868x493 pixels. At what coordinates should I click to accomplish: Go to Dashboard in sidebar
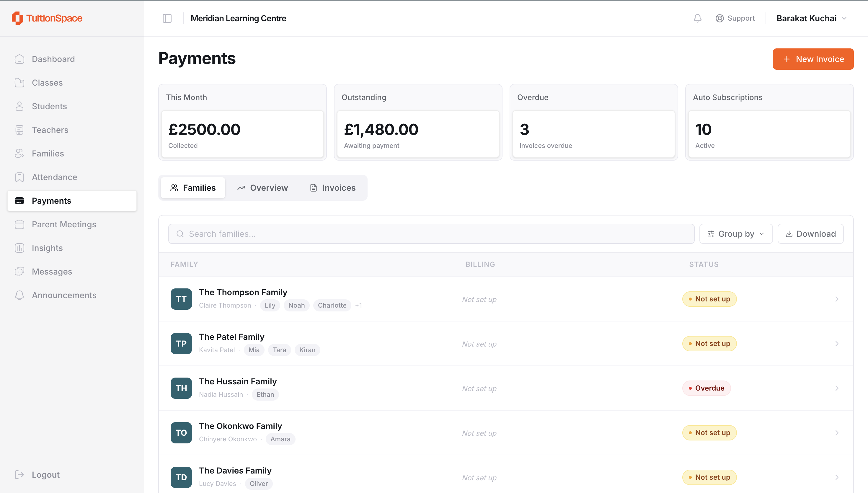pos(72,59)
